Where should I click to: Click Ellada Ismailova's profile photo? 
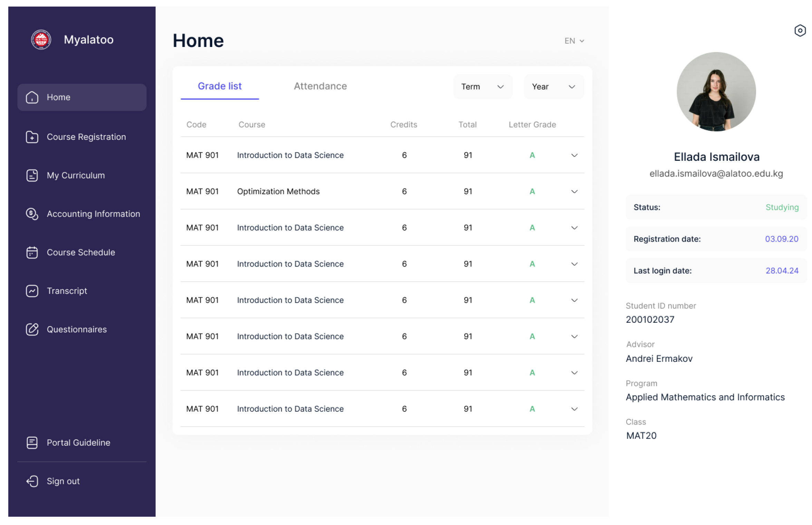(x=716, y=92)
